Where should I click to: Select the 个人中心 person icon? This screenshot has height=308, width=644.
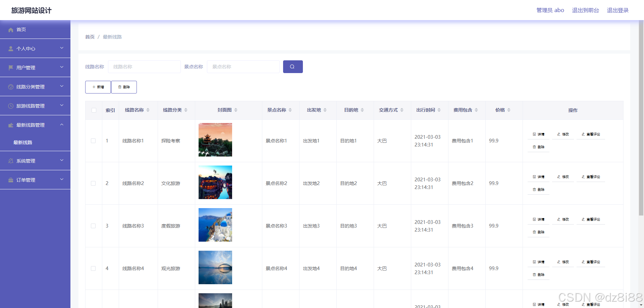11,48
